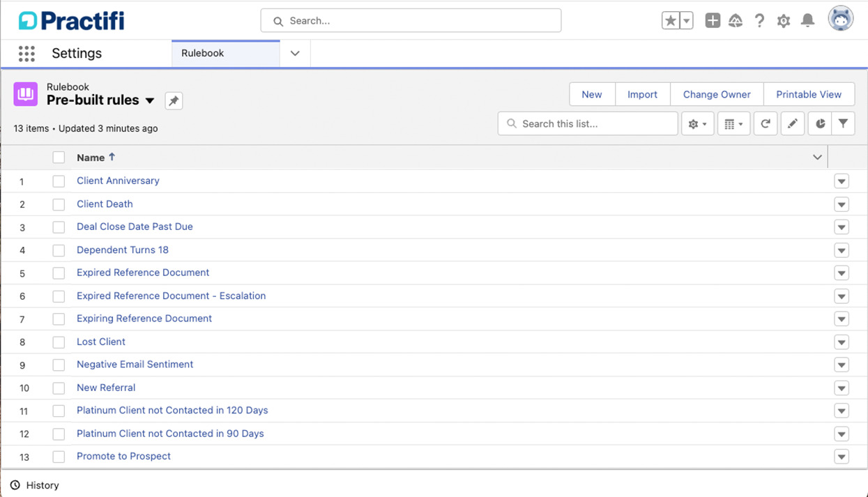Open list view controls gear dropdown

(697, 124)
